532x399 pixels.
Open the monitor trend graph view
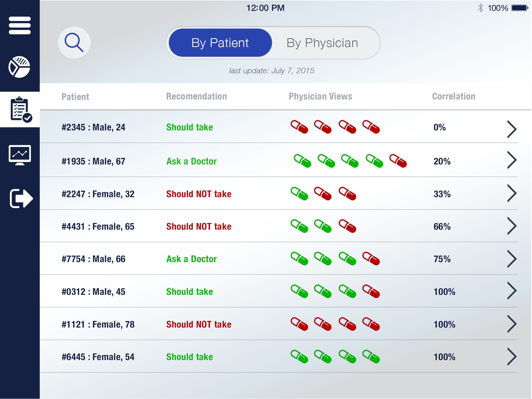[x=20, y=155]
